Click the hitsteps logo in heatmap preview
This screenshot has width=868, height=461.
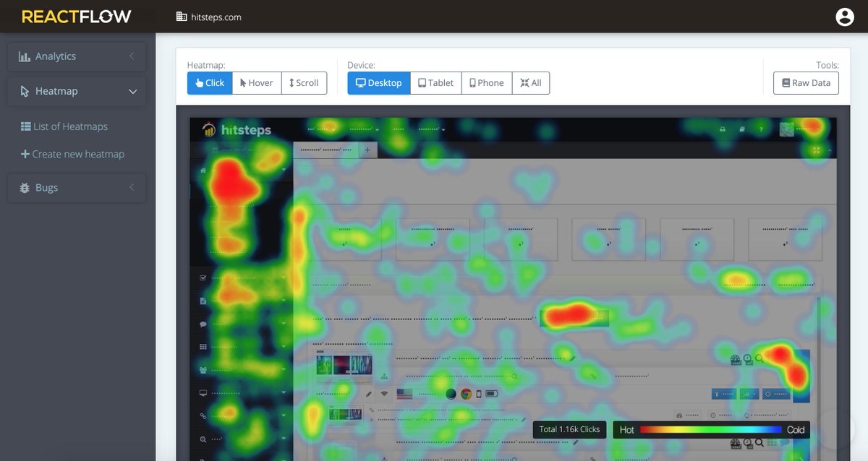[x=237, y=130]
